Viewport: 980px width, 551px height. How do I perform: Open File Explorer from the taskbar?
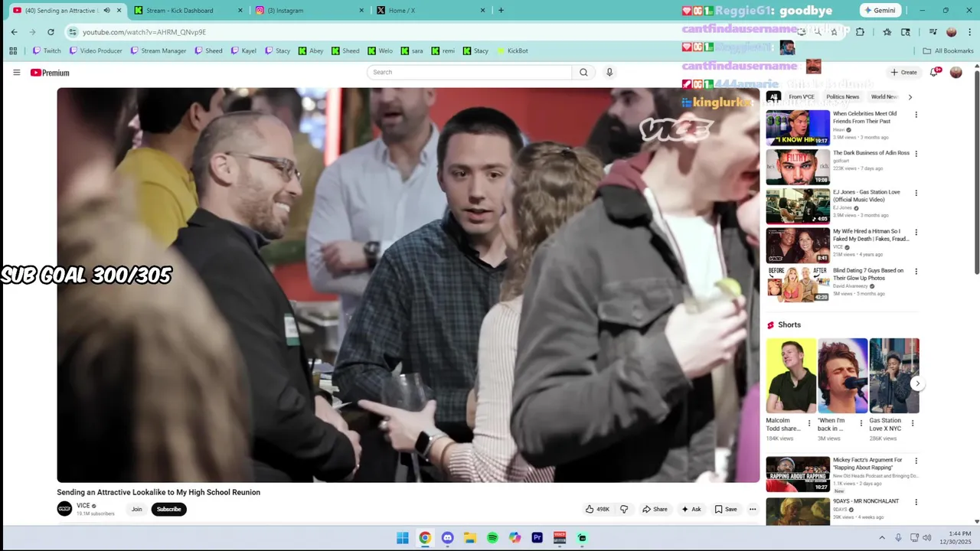470,538
